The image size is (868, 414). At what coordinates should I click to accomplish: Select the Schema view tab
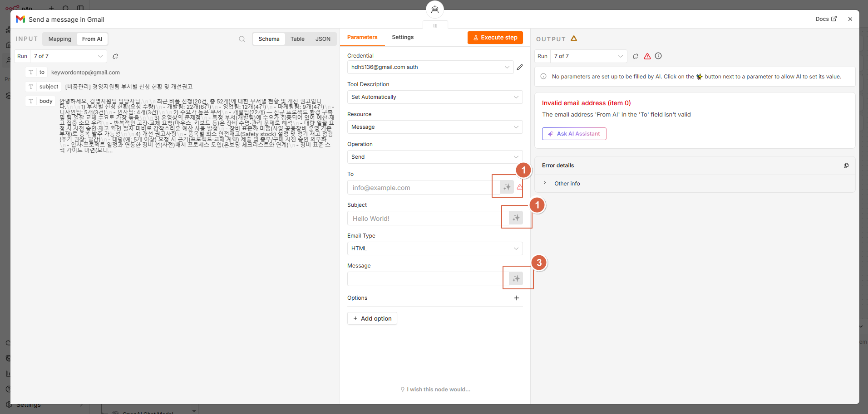point(269,39)
